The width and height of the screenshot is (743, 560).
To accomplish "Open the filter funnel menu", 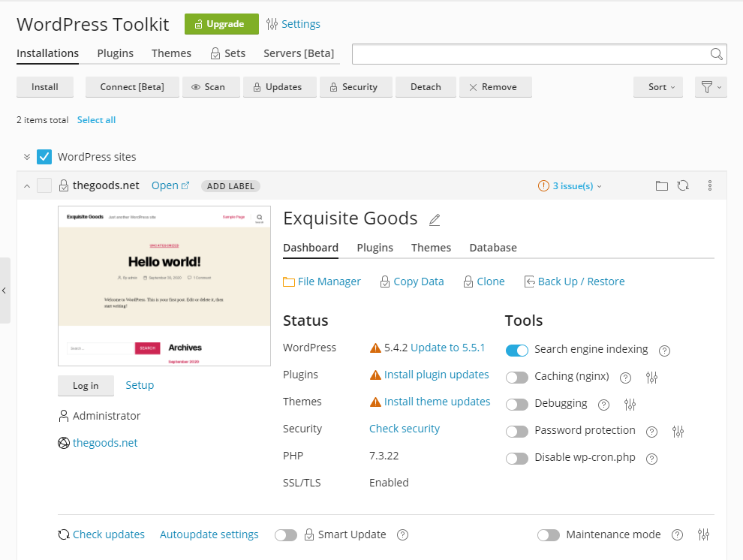I will 711,87.
